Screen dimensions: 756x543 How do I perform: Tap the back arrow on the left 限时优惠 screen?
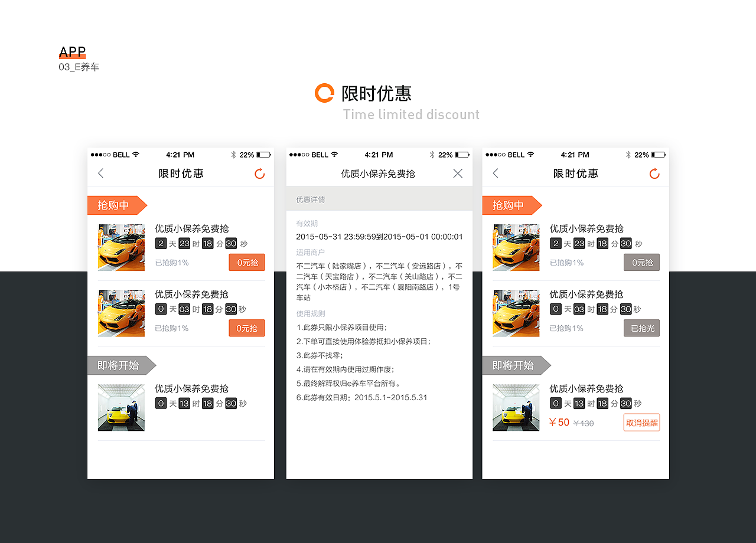[100, 174]
